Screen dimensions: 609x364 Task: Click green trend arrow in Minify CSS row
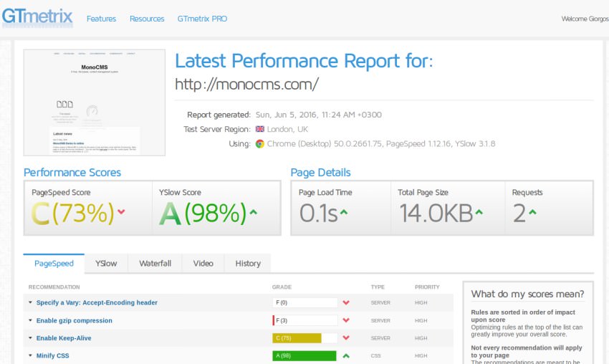(346, 356)
